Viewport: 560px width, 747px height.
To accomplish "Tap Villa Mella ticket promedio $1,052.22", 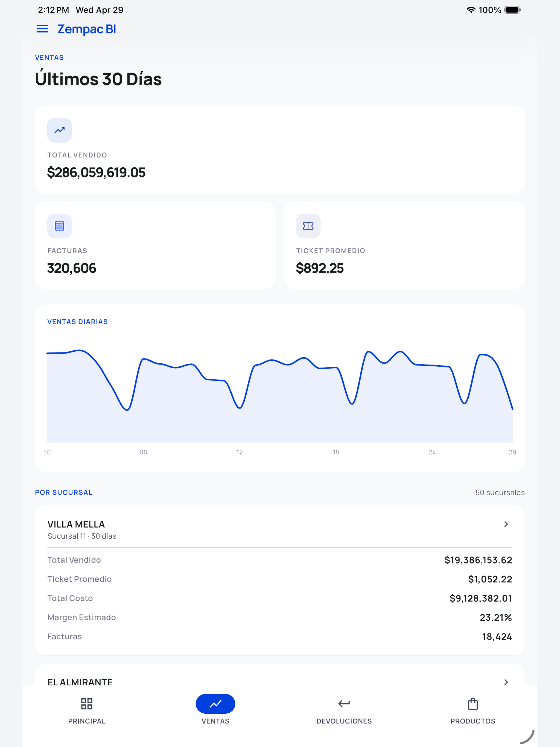I will (490, 579).
